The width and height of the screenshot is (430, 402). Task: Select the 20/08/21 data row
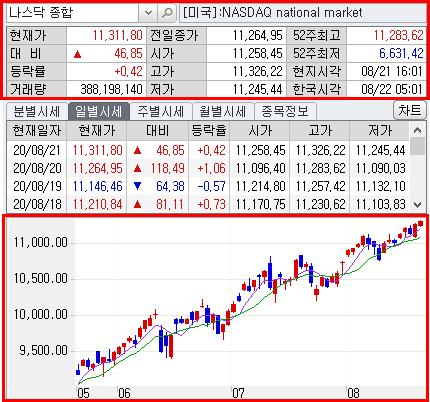pos(208,150)
